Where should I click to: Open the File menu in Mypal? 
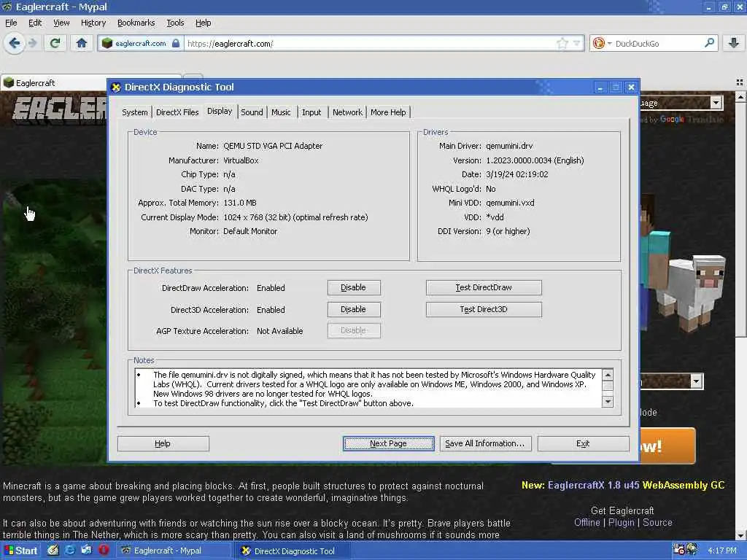[11, 23]
